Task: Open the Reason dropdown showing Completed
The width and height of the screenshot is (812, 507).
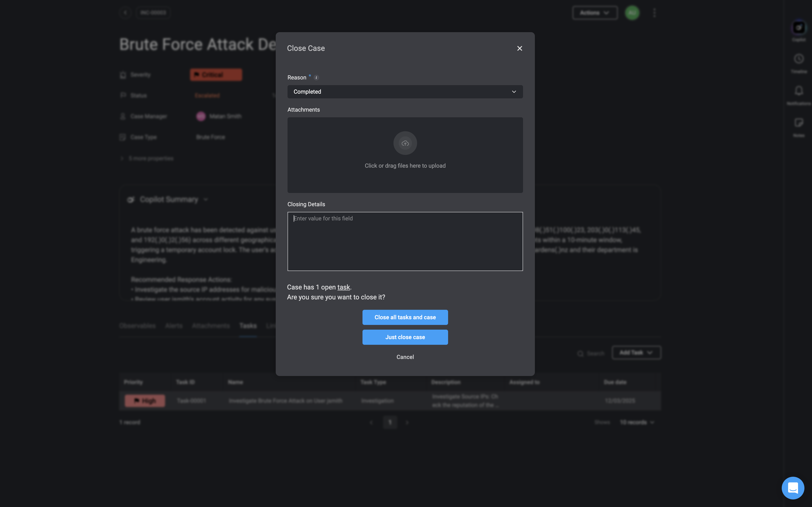Action: pos(405,92)
